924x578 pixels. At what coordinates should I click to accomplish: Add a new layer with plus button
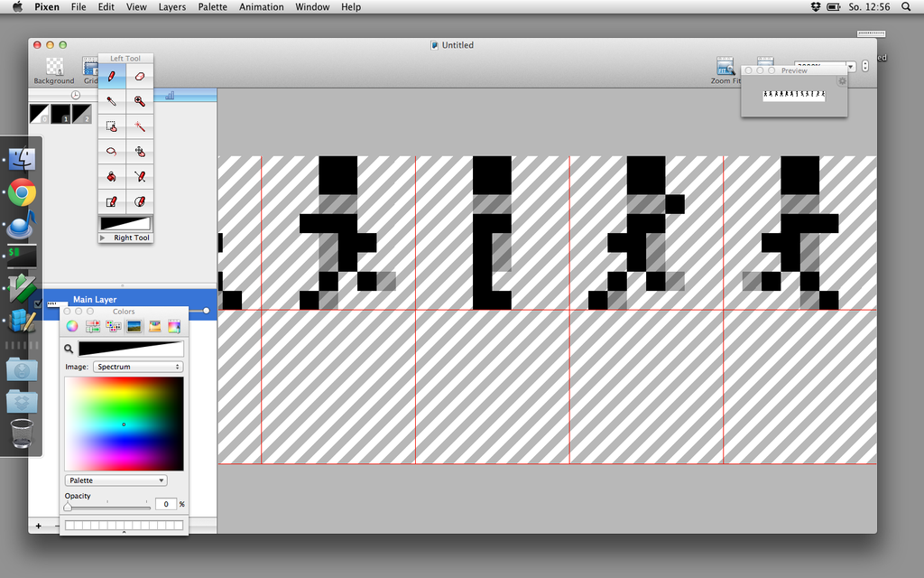point(38,526)
